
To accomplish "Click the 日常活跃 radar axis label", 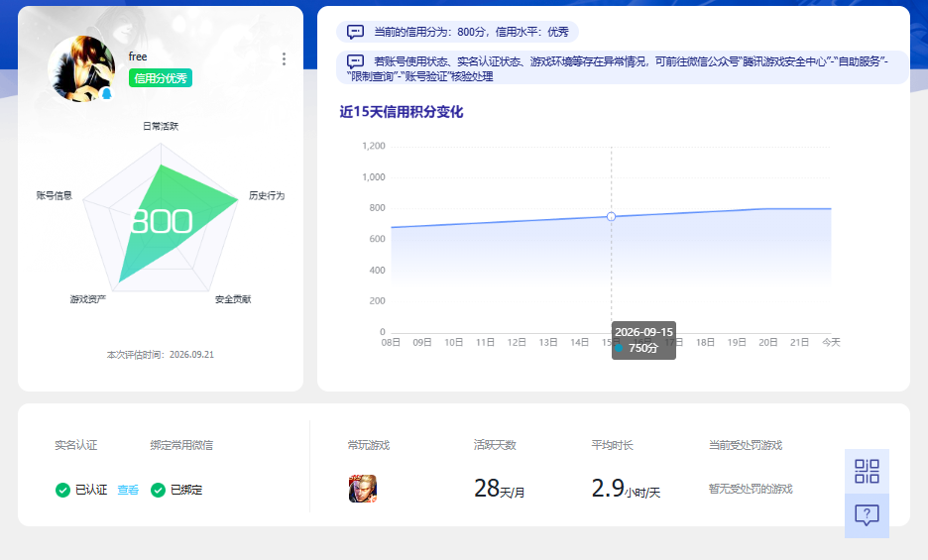I will (161, 126).
